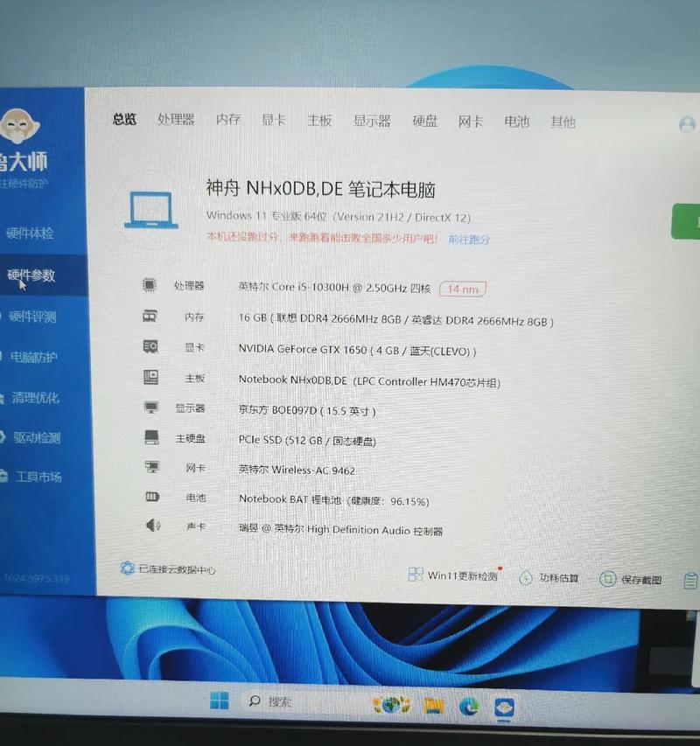Click the Wireless-AC 9462 text
The image size is (700, 746).
coord(297,470)
